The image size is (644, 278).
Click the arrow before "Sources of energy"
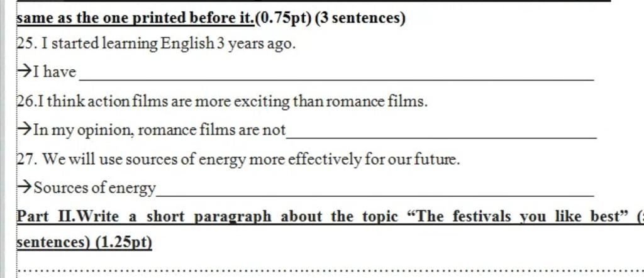pos(25,187)
